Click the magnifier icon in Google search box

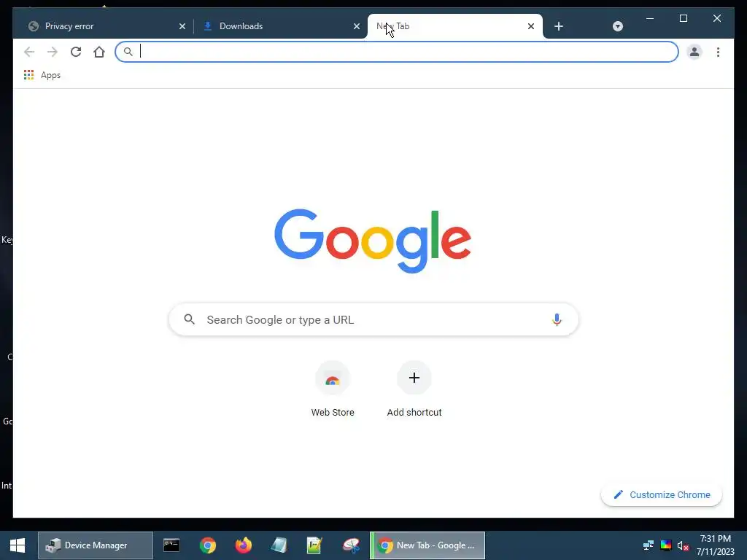189,319
